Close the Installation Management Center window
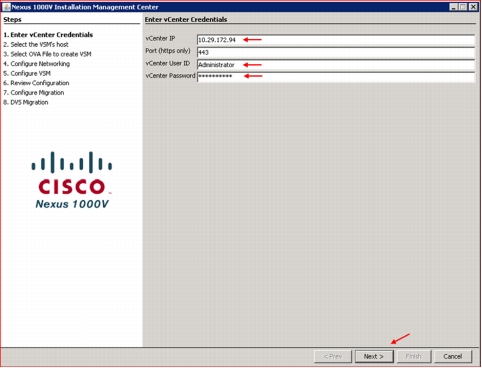The width and height of the screenshot is (482, 368). (473, 7)
